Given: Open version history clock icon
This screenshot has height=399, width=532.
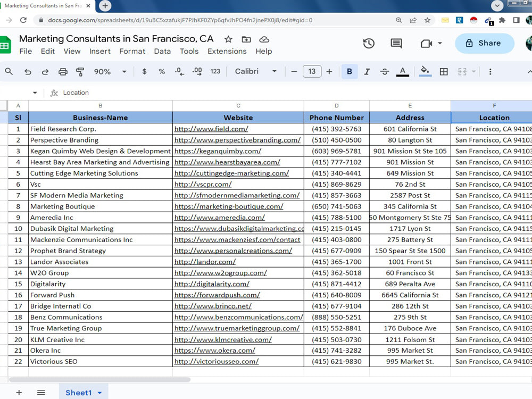Looking at the screenshot, I should (369, 44).
